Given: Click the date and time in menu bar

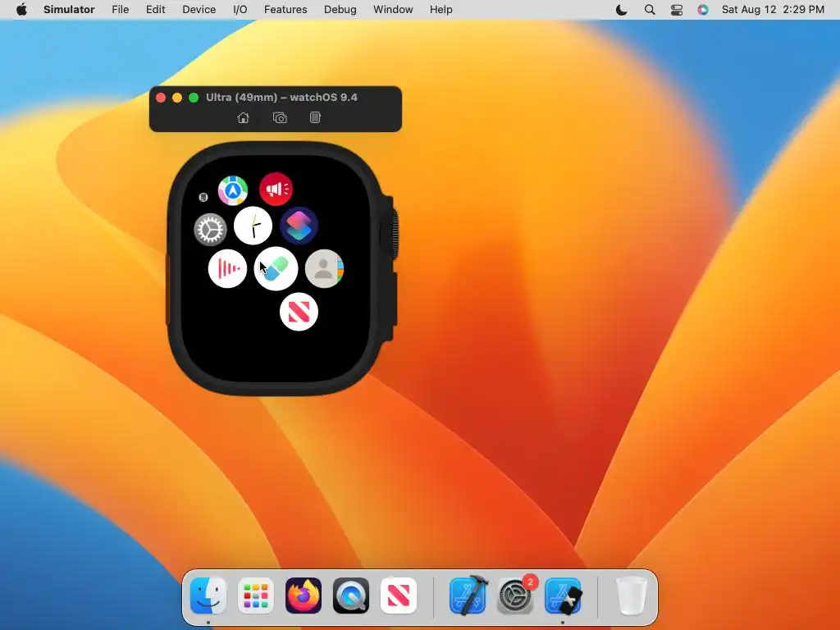Looking at the screenshot, I should click(773, 10).
